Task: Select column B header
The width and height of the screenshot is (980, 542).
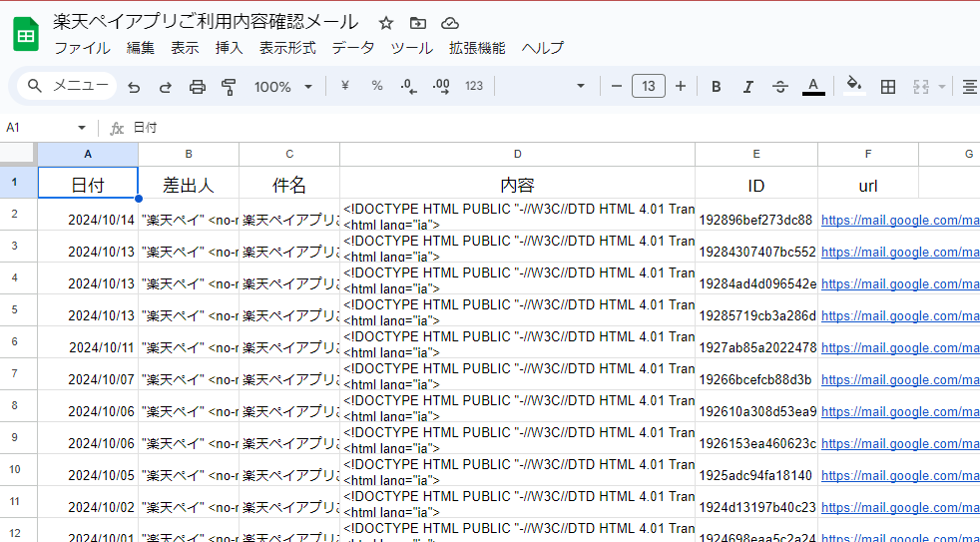Action: point(189,154)
